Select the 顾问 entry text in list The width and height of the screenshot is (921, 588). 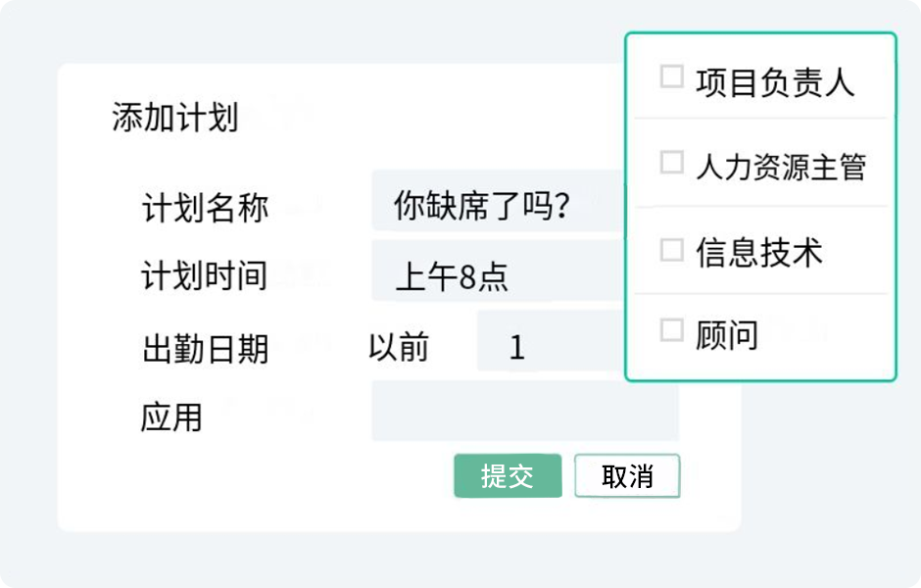(727, 335)
